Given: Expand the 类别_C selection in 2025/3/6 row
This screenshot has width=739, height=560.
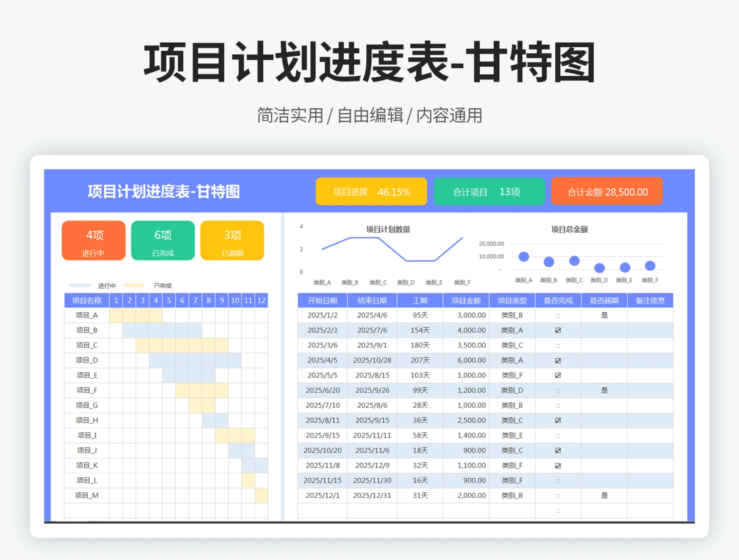Looking at the screenshot, I should (x=512, y=345).
